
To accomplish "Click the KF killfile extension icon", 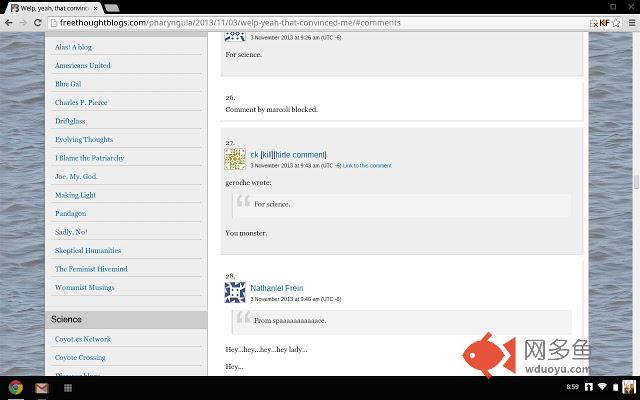I will point(604,22).
